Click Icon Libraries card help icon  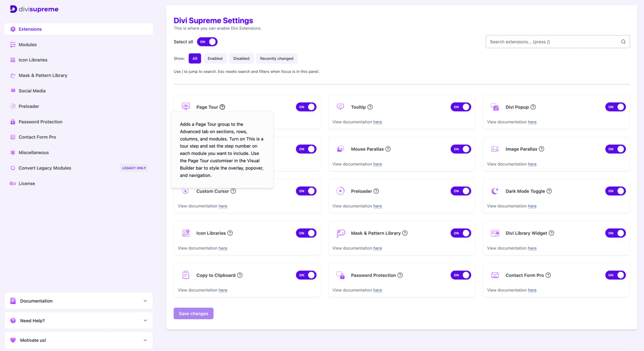pyautogui.click(x=230, y=233)
